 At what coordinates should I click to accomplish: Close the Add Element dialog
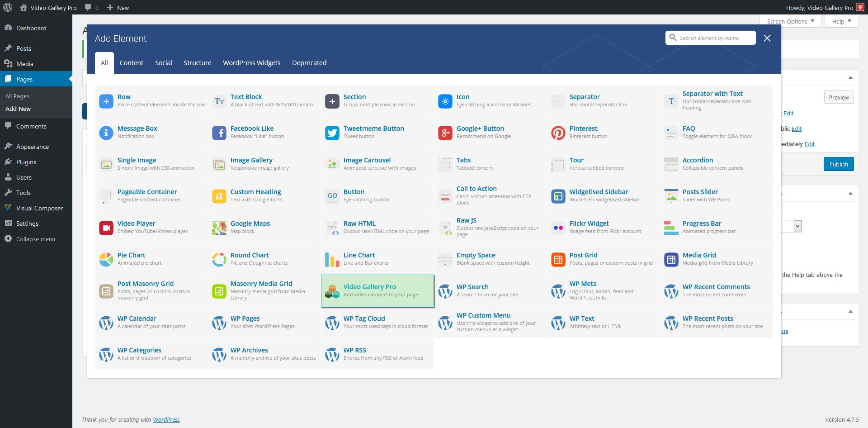767,38
